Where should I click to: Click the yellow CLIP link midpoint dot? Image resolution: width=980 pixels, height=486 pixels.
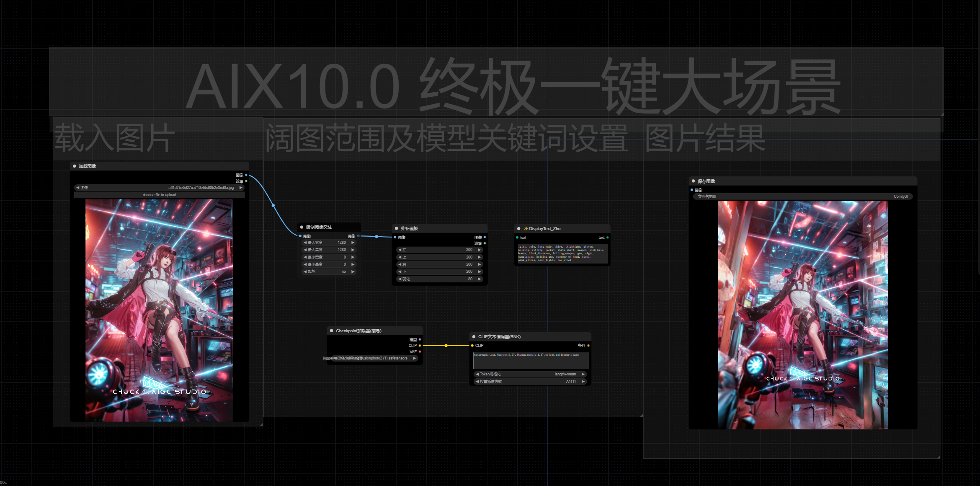tap(446, 346)
